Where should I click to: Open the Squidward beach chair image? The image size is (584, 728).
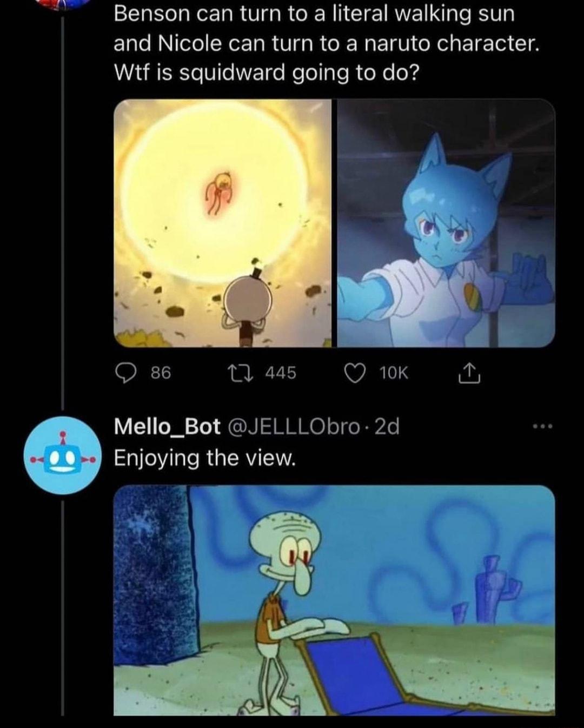334,600
